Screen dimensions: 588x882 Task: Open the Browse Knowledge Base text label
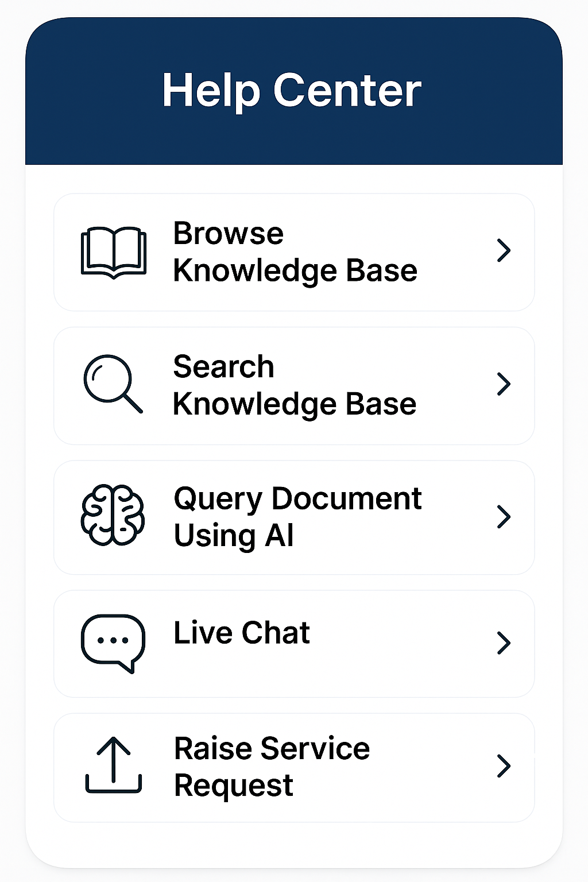[295, 252]
